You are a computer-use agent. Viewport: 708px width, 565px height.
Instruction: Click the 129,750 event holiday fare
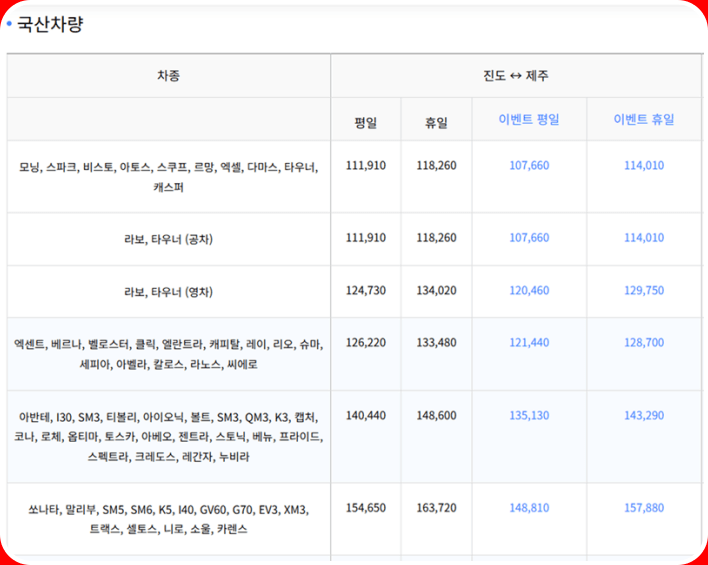pos(644,290)
